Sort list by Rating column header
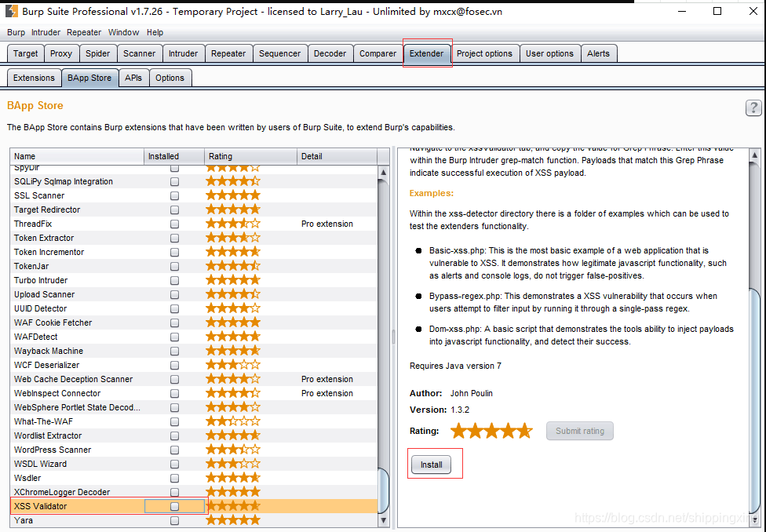This screenshot has width=766, height=532. tap(250, 156)
